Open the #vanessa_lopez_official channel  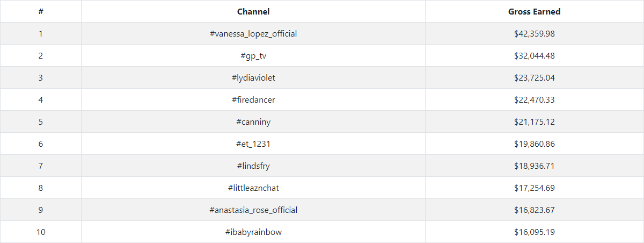(253, 34)
